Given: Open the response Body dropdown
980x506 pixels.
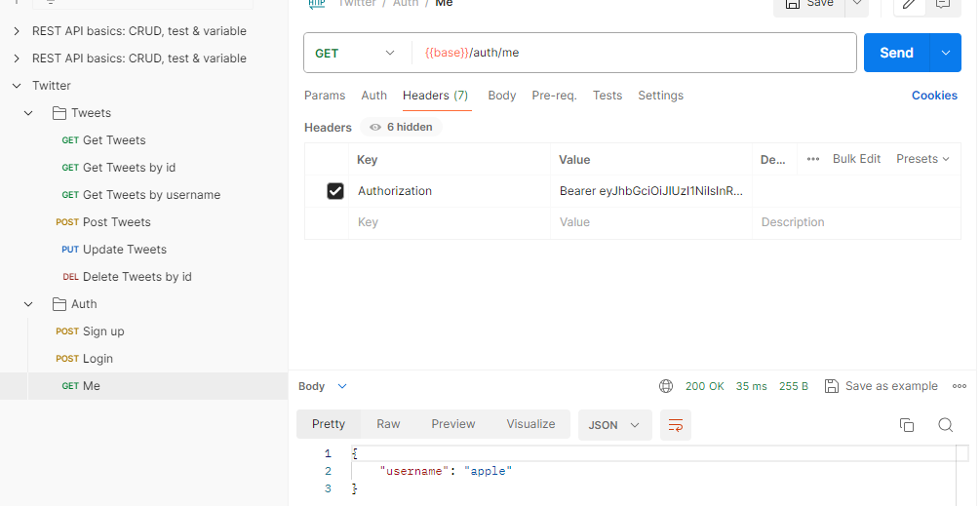Looking at the screenshot, I should 323,386.
